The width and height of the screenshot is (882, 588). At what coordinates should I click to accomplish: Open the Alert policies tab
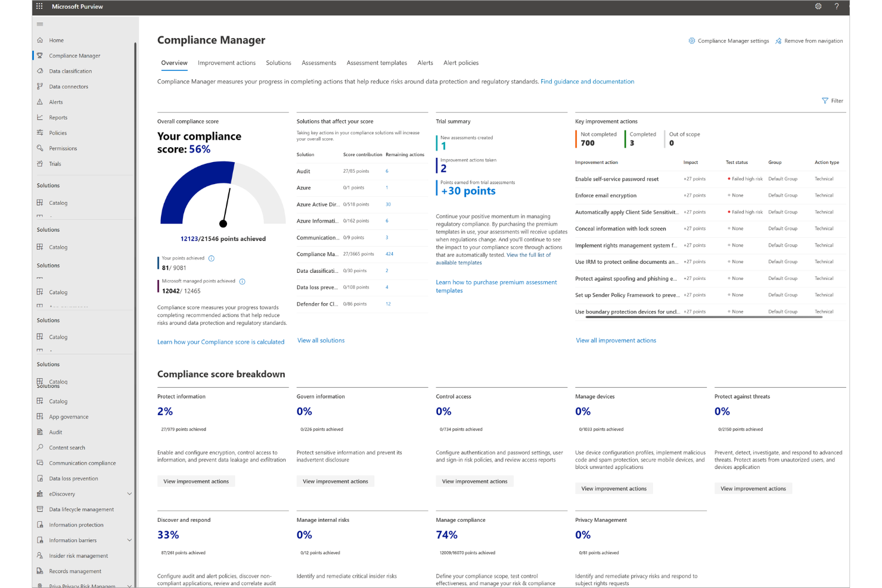(x=461, y=63)
